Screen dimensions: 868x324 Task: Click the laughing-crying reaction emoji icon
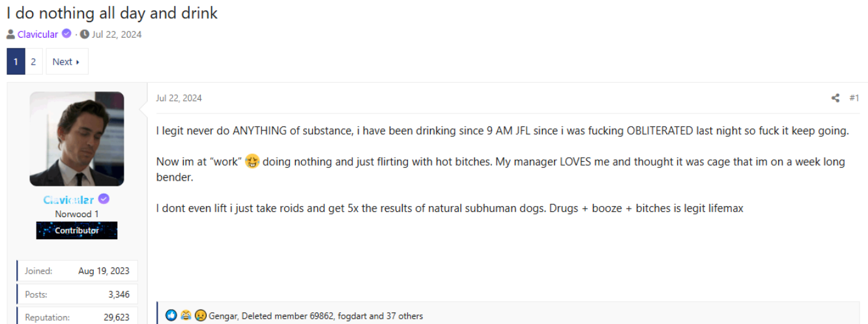186,316
